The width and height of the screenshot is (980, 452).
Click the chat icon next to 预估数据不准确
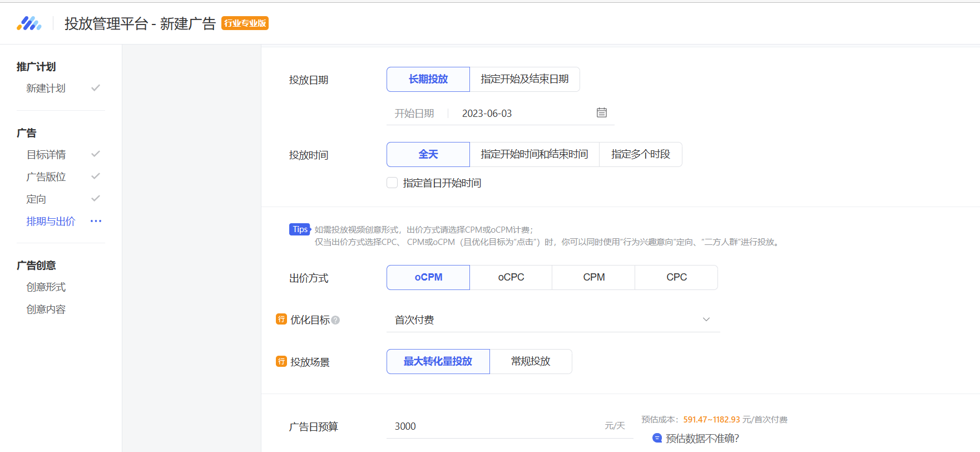(657, 438)
